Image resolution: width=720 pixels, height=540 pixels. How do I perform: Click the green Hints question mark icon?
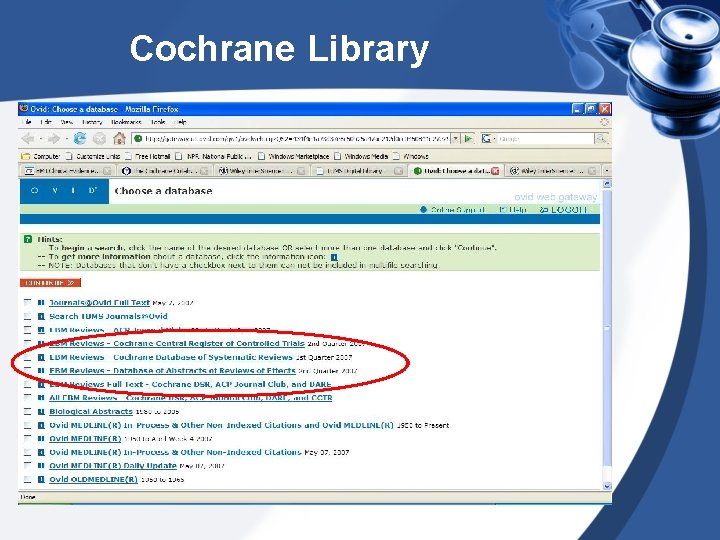(x=28, y=239)
